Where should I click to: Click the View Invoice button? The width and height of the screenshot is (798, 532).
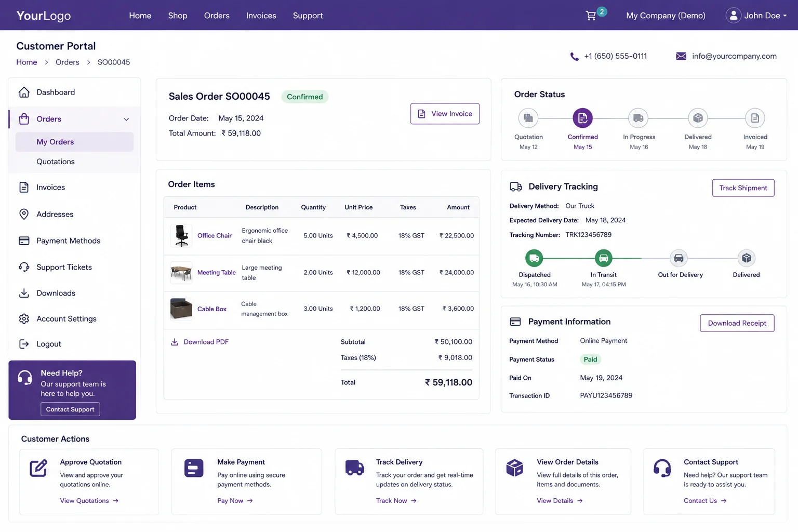coord(445,114)
